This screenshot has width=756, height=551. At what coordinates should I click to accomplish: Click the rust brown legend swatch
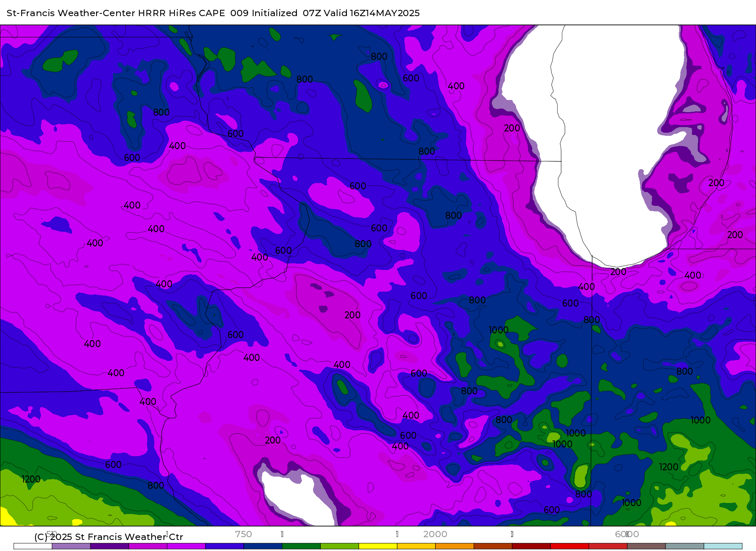click(x=493, y=546)
